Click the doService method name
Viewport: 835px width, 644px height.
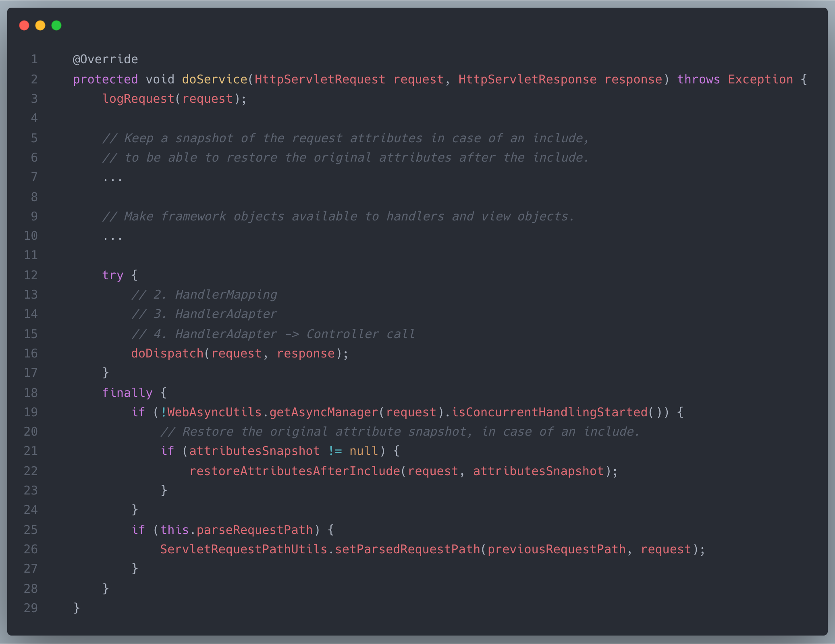(x=214, y=79)
